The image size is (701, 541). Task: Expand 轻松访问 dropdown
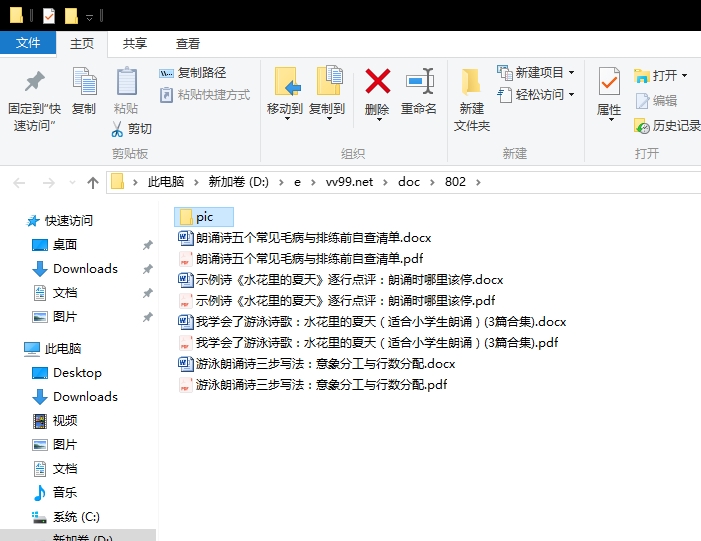click(x=572, y=95)
